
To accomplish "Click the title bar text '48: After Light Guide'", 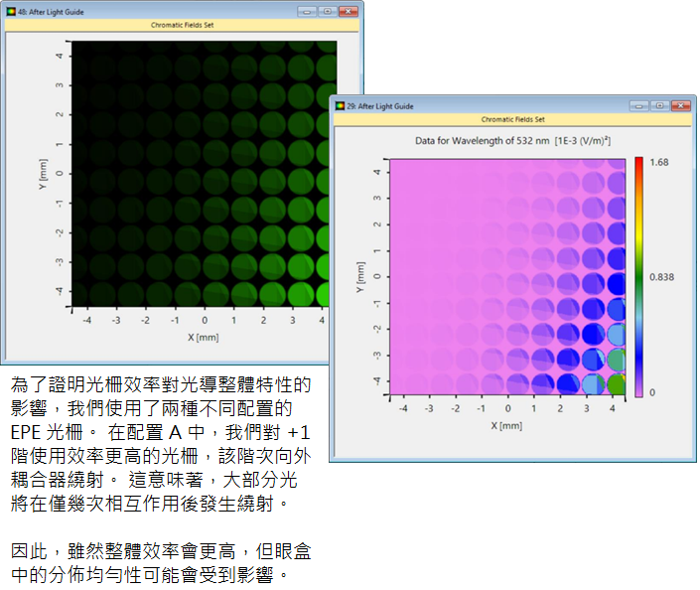I will point(51,12).
